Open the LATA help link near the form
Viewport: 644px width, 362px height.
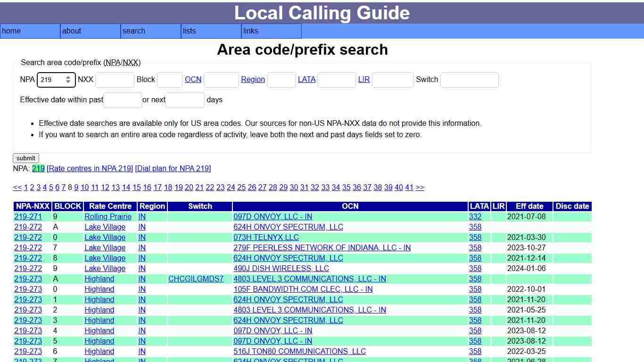(x=307, y=79)
